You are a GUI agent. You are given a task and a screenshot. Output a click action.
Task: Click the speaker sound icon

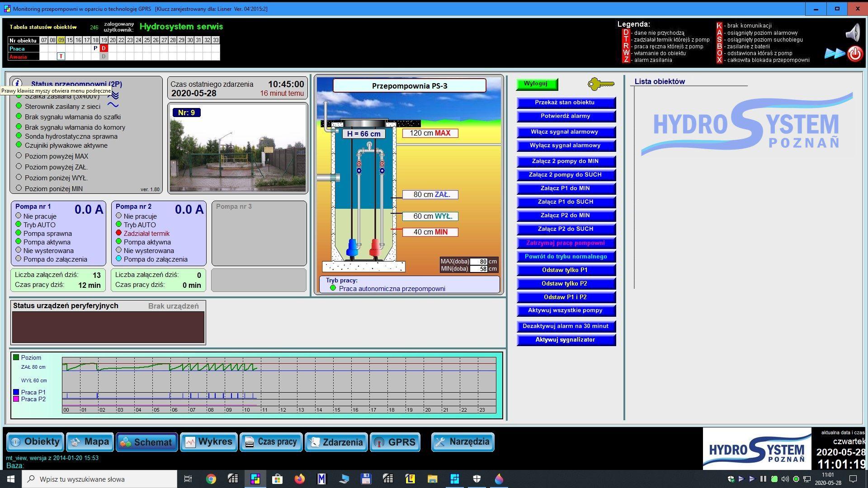(852, 33)
